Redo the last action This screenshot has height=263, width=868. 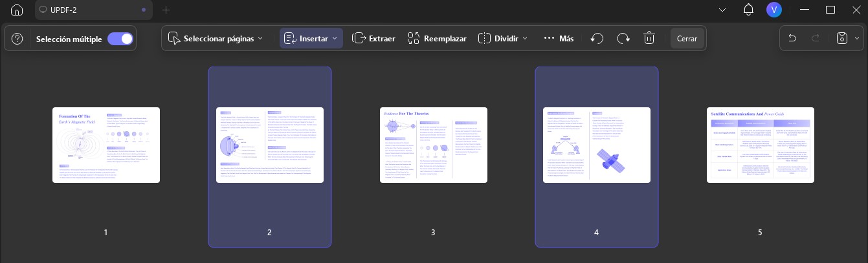coord(816,38)
